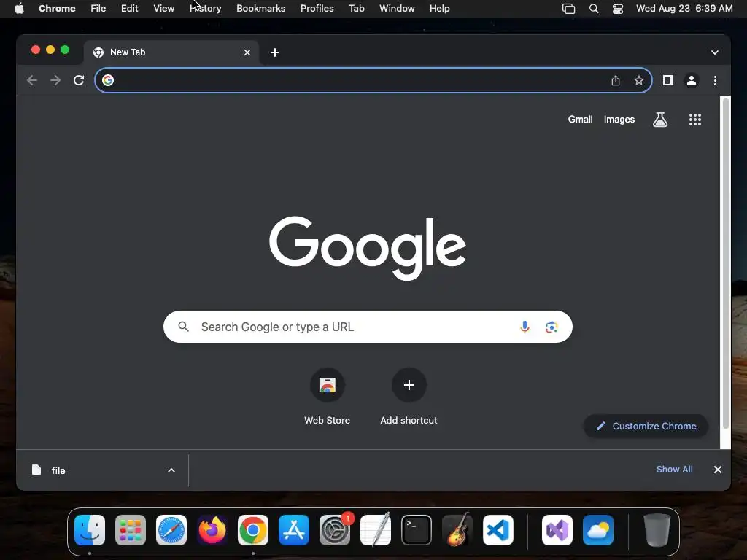Click the Customize Chrome button

tap(646, 426)
